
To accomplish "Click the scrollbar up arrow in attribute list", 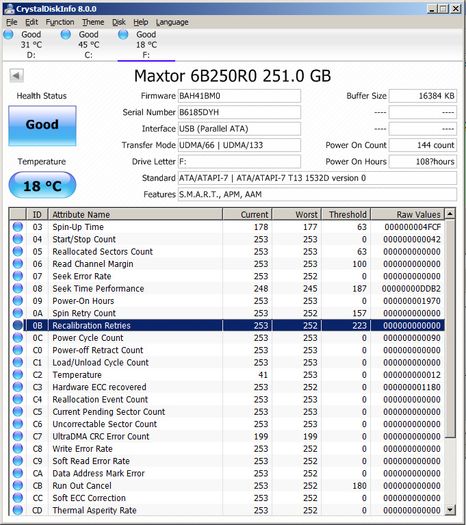I will coord(450,214).
